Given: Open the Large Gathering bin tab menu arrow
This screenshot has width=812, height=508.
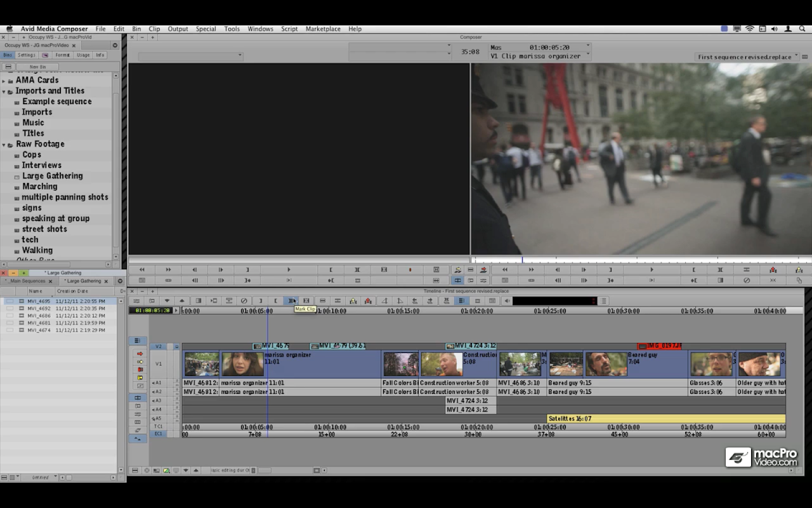Looking at the screenshot, I should (120, 281).
